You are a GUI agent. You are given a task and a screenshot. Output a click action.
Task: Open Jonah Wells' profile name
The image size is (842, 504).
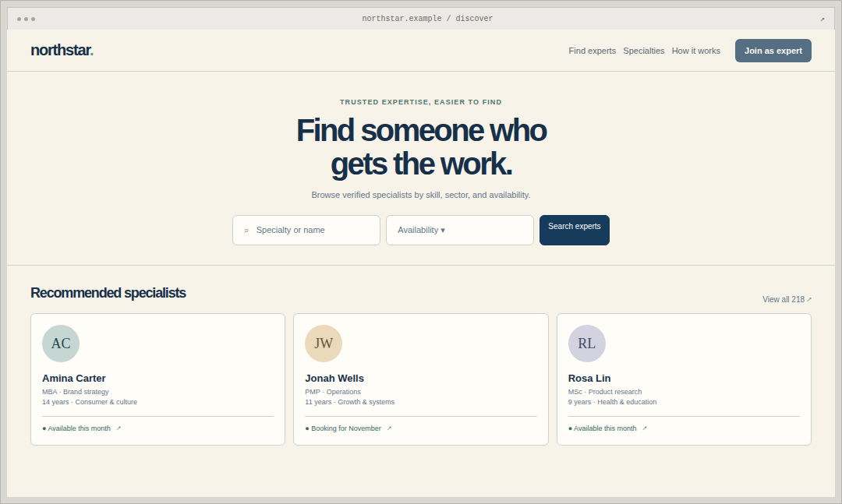[x=334, y=379]
